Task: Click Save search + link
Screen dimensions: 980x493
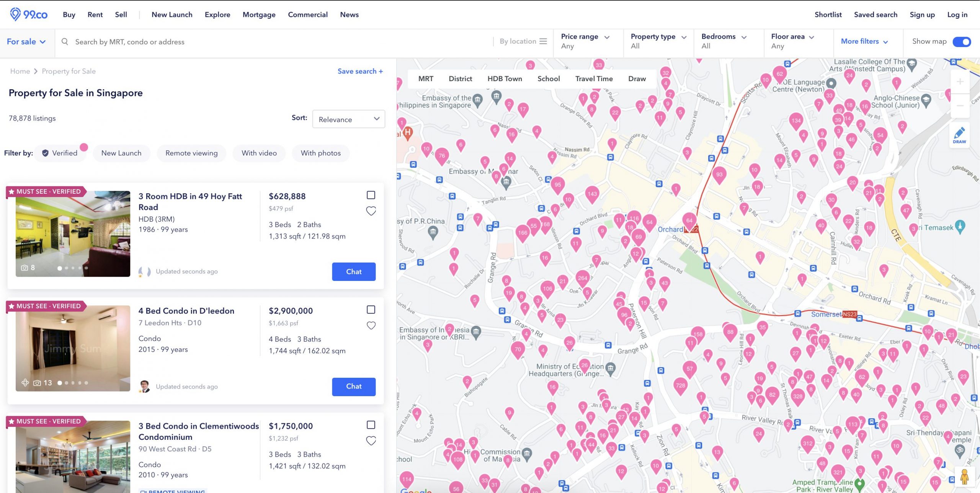Action: (x=360, y=71)
